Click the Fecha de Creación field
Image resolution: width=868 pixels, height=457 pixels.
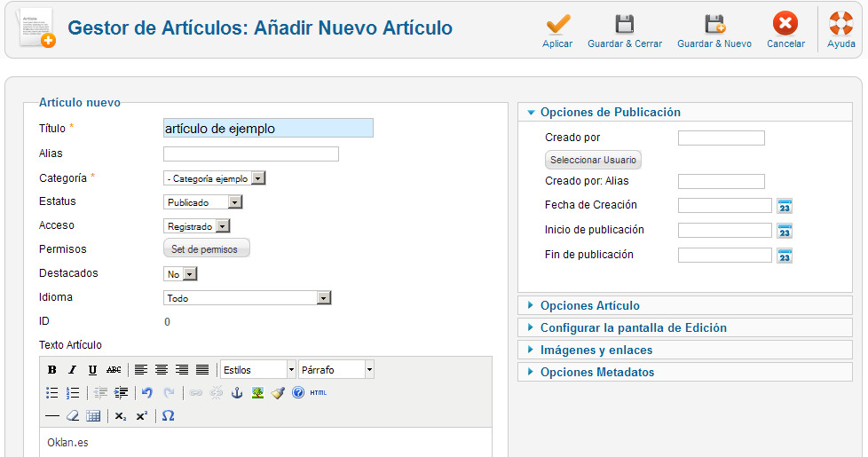pos(724,205)
